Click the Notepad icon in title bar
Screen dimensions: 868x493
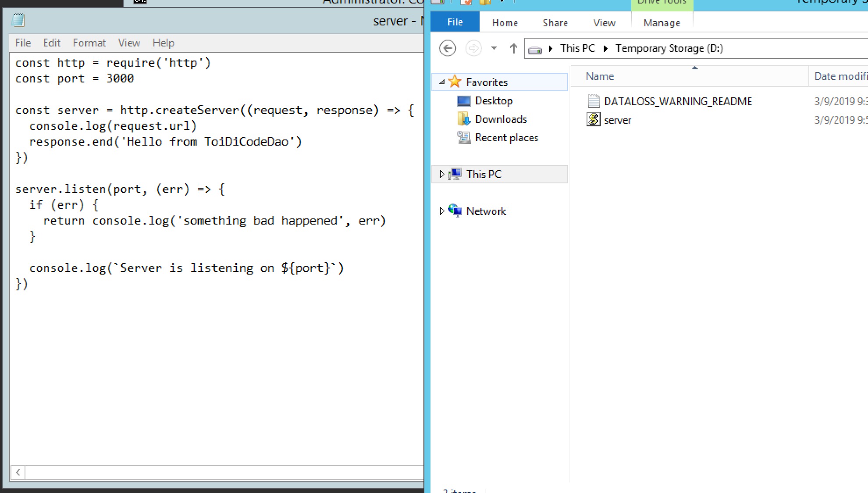click(x=18, y=20)
